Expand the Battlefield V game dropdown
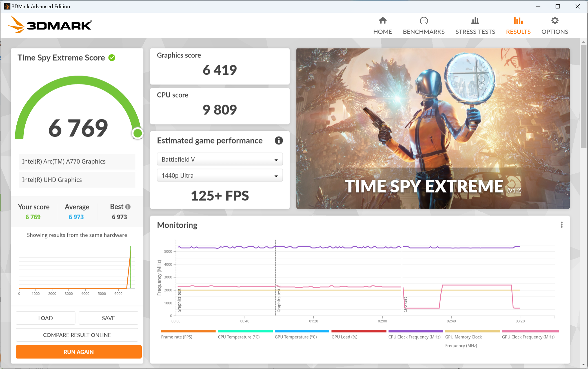The width and height of the screenshot is (588, 369). (x=219, y=160)
